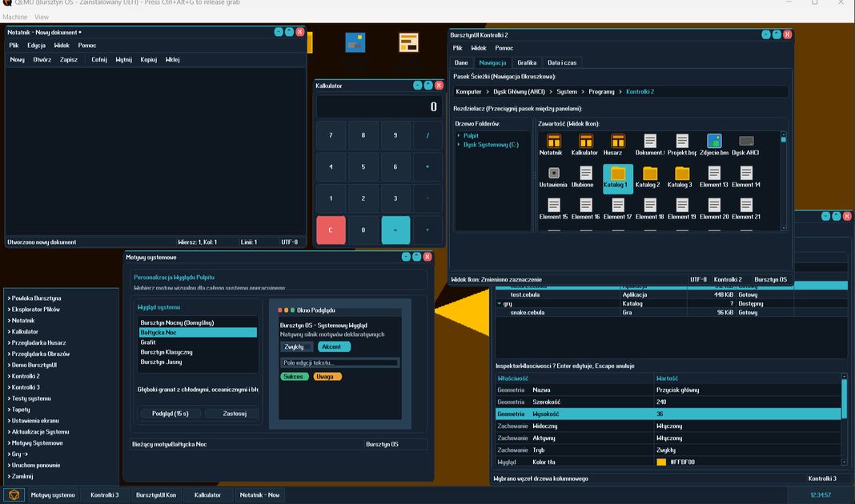Viewport: 855px width, 504px height.
Task: Click the Podgląd (15 s) button
Action: click(171, 414)
